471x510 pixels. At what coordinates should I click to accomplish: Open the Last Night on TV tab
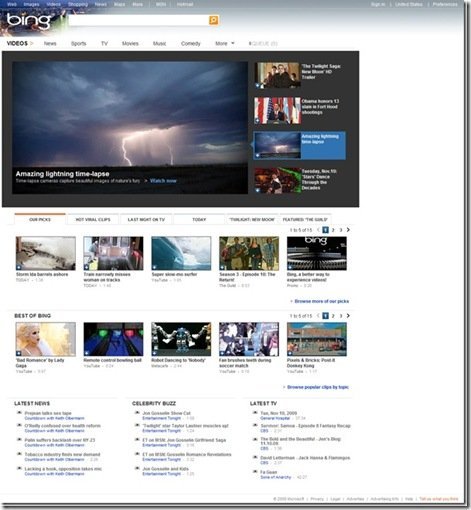point(146,219)
